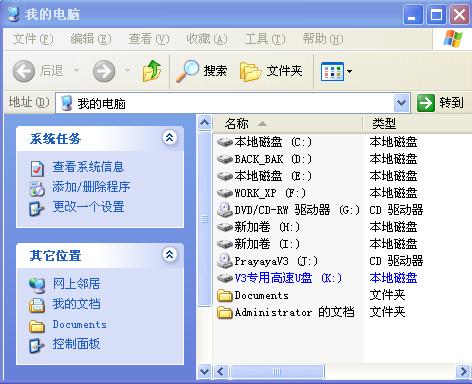This screenshot has width=472, height=384.
Task: Select drive icon for 本地磁盘 (C:)
Action: click(225, 142)
